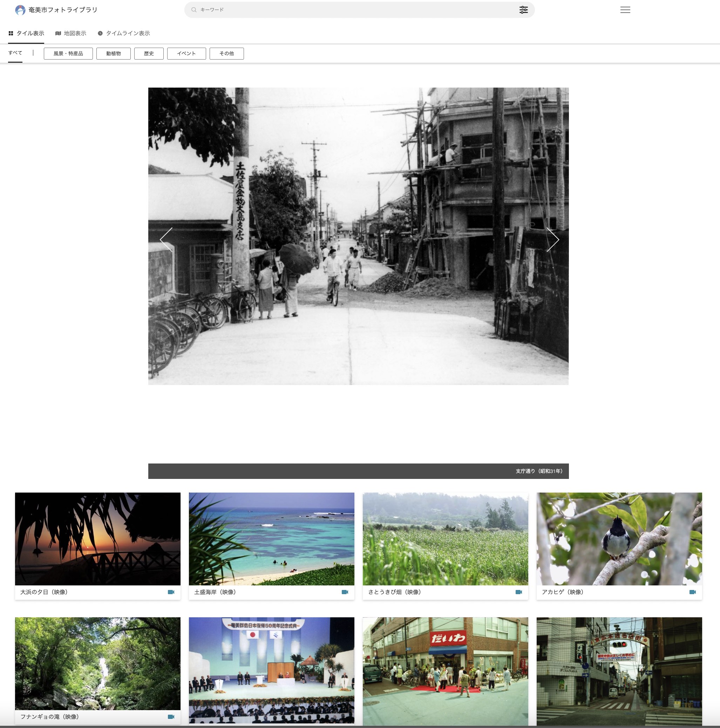Open the hamburger menu
720x728 pixels.
pyautogui.click(x=625, y=10)
